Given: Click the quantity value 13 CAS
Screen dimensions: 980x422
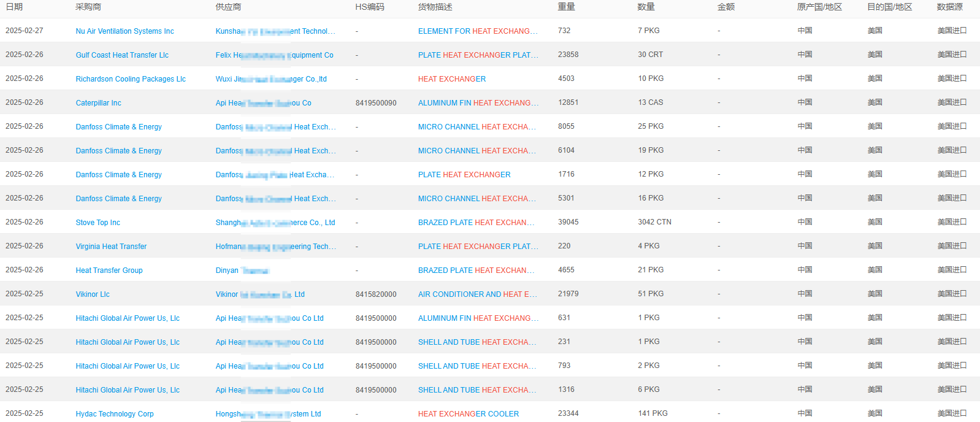Looking at the screenshot, I should (650, 102).
